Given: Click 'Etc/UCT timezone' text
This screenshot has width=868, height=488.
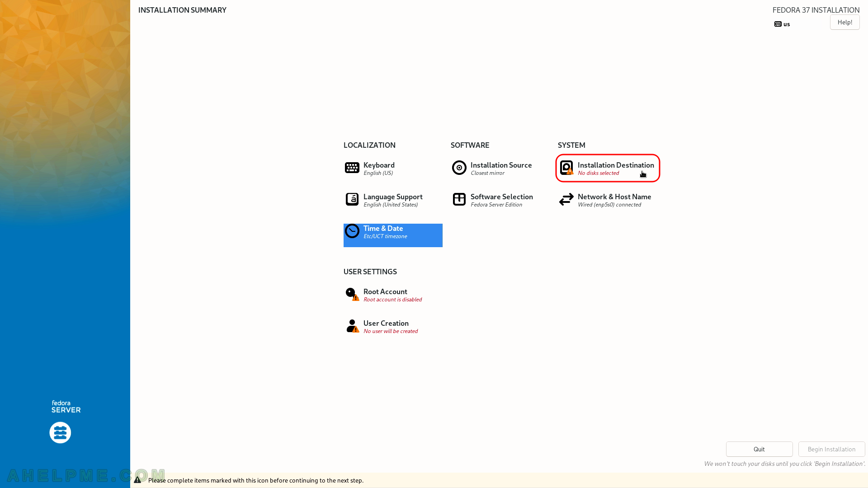Looking at the screenshot, I should click(x=385, y=236).
